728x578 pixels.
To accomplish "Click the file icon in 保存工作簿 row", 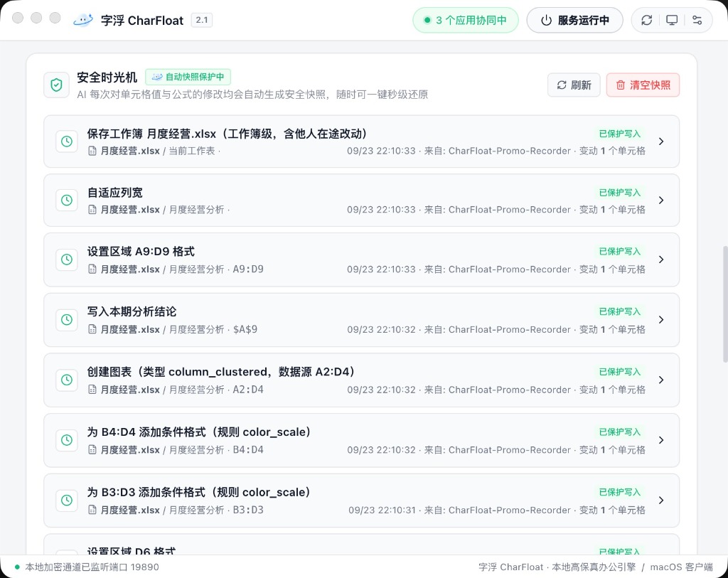I will (92, 151).
